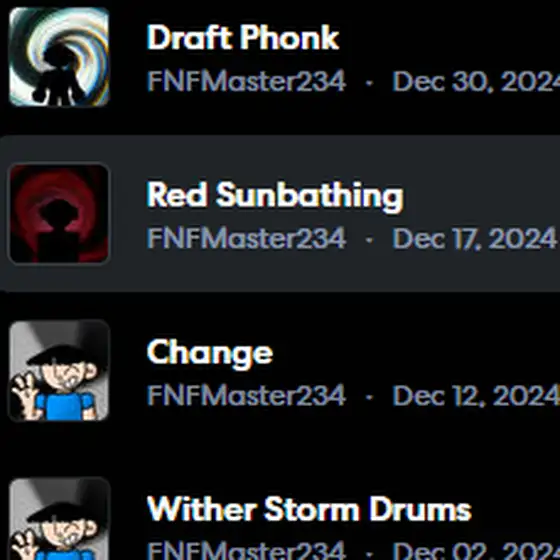Visit FNFMaster234 profile under Wither Storm Drums
560x560 pixels.
[x=246, y=550]
